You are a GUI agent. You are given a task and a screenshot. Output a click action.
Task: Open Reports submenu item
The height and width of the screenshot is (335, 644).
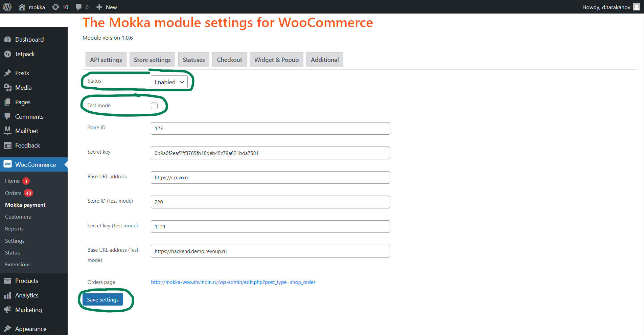click(14, 229)
